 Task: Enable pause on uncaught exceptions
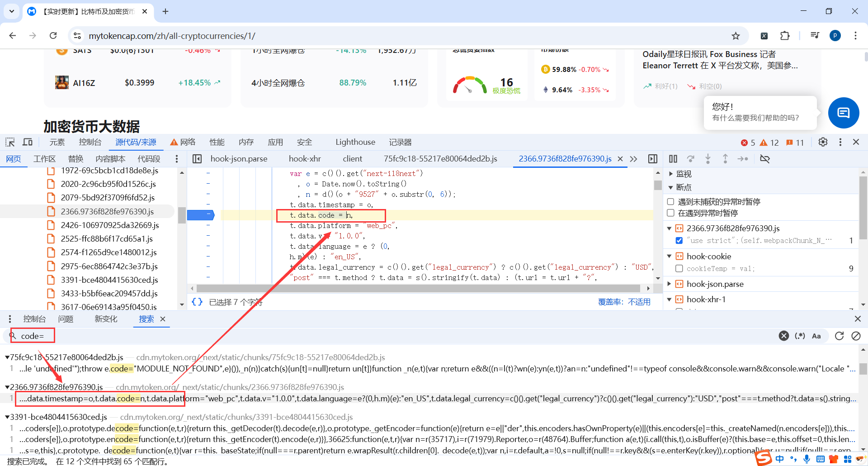(x=671, y=202)
